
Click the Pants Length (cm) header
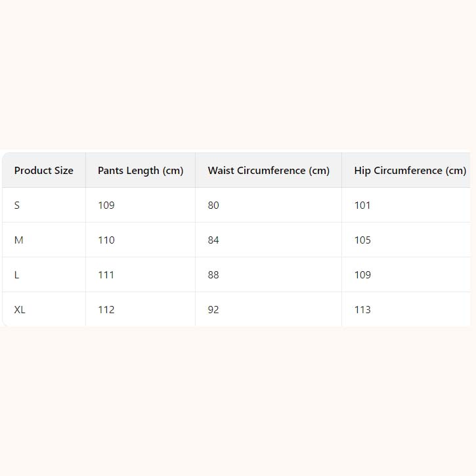[x=141, y=171]
